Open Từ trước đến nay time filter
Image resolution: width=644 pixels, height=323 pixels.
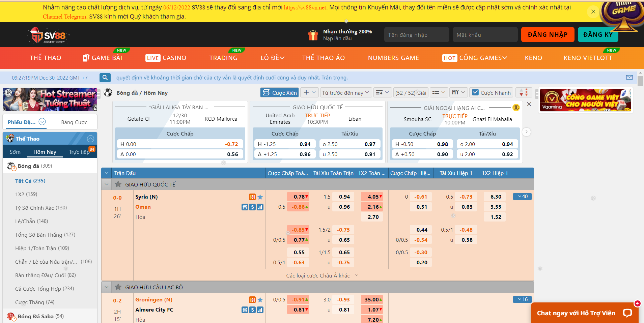click(345, 92)
